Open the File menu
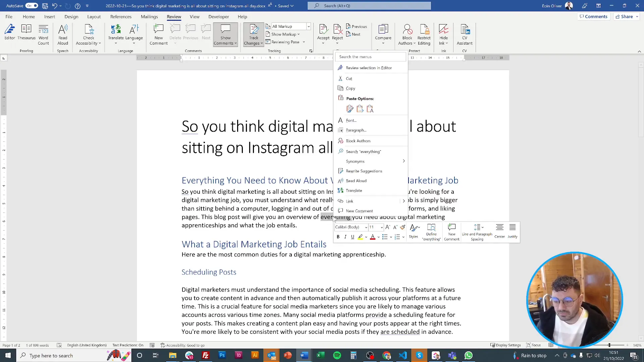The height and width of the screenshot is (362, 644). [9, 17]
